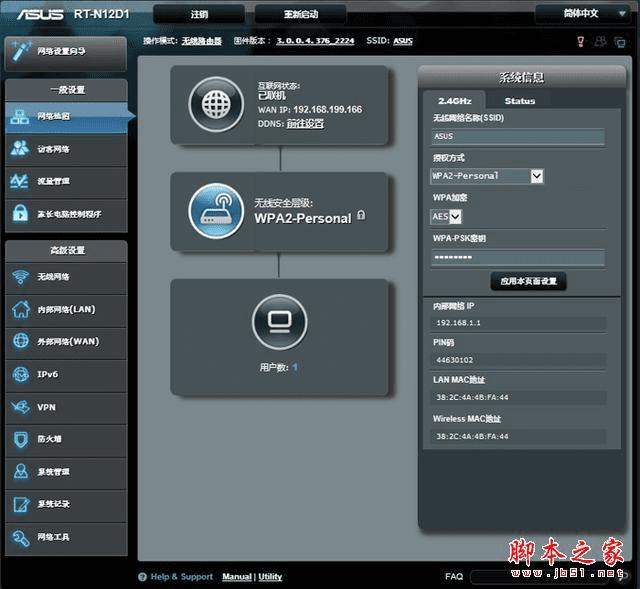
Task: Open the VPN menu item
Action: [67, 407]
